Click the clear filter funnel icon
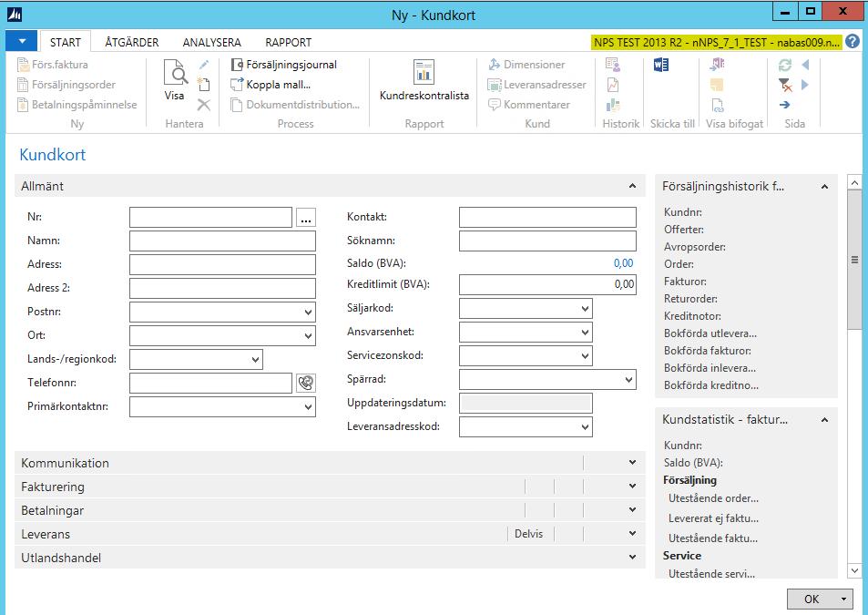Screen dimensions: 868x615 tap(785, 85)
